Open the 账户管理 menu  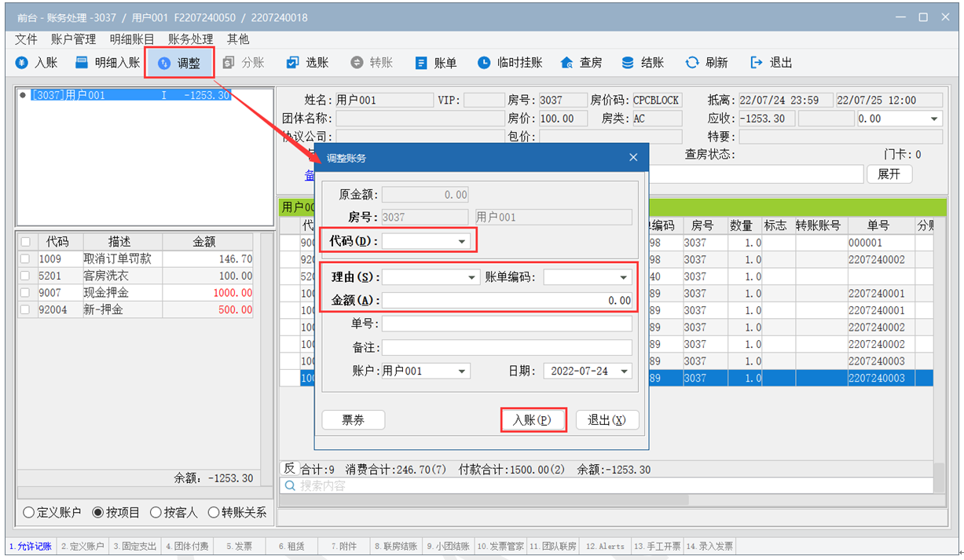point(73,38)
